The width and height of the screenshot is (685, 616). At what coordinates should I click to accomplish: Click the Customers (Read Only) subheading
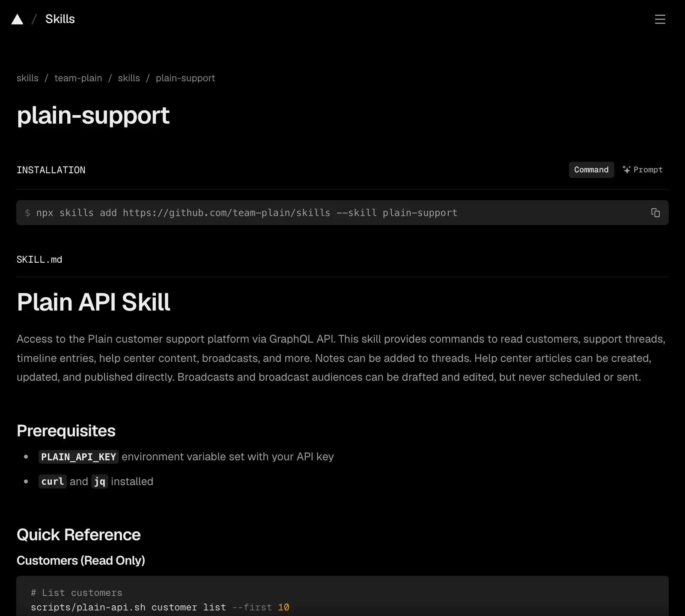81,560
